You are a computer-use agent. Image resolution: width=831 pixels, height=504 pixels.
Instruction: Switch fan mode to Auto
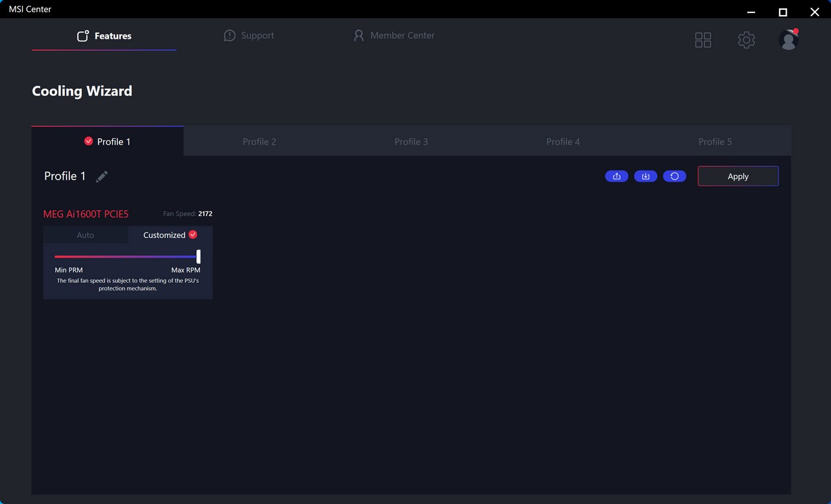86,235
